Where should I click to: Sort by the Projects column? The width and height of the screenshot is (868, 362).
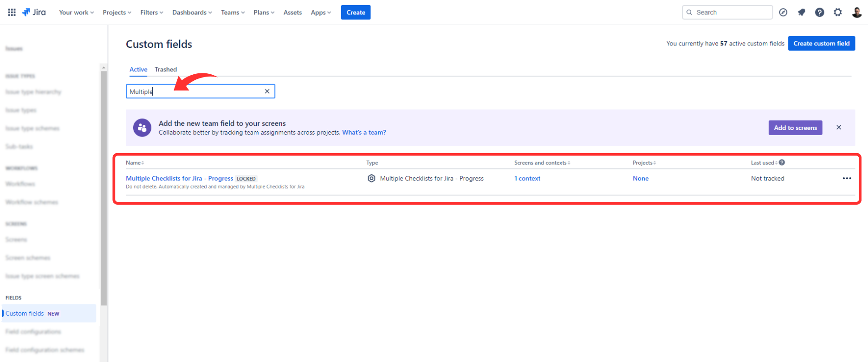click(644, 162)
